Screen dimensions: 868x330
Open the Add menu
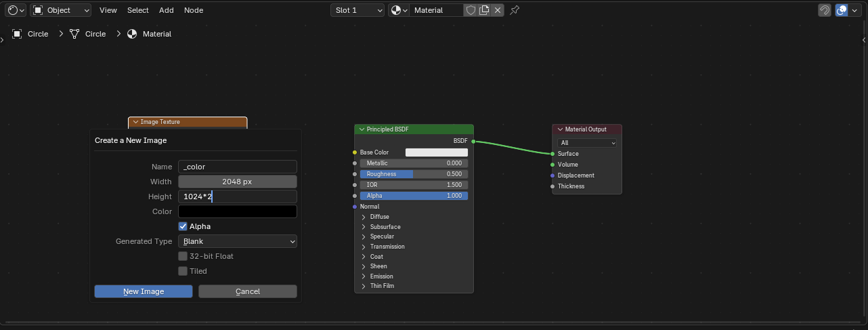point(166,10)
